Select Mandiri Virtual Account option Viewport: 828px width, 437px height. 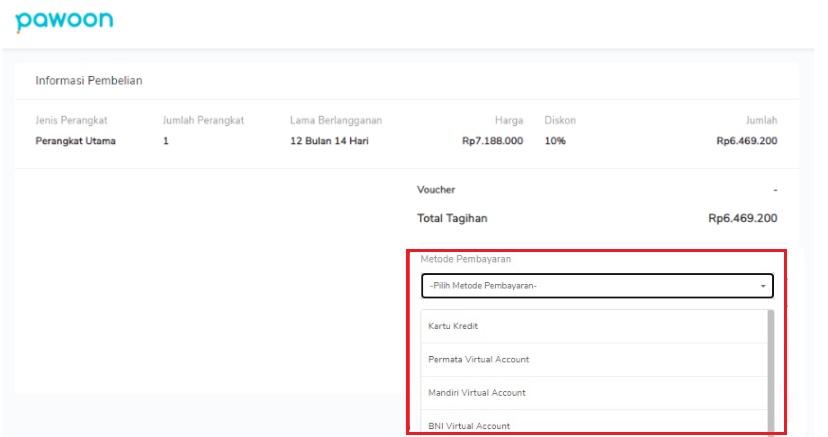tap(594, 393)
